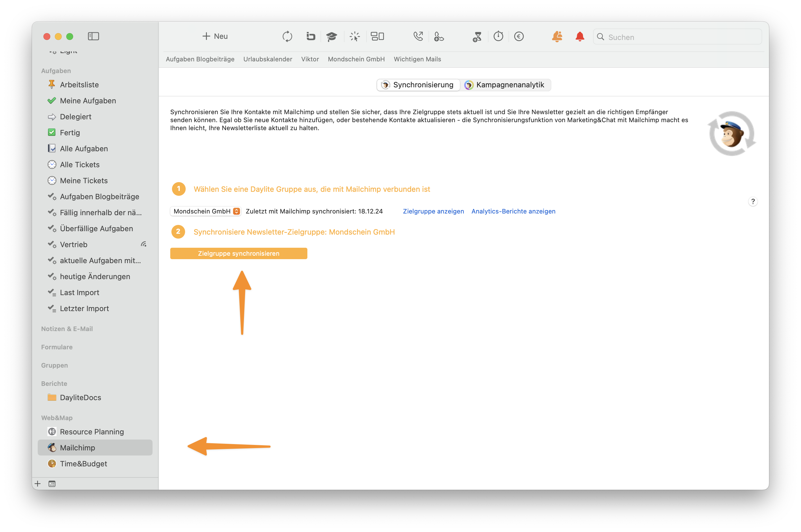
Task: Click the orange notification bell icon
Action: pos(557,36)
